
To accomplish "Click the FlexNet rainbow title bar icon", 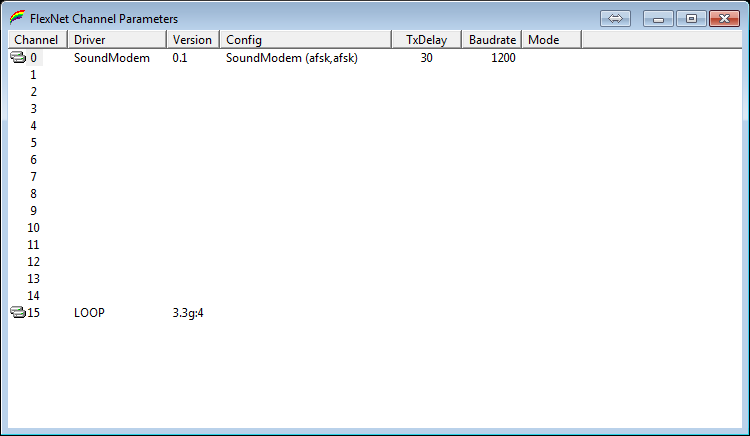I will click(x=17, y=18).
